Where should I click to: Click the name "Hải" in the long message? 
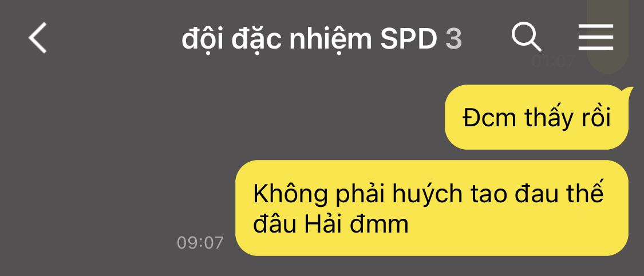(323, 225)
